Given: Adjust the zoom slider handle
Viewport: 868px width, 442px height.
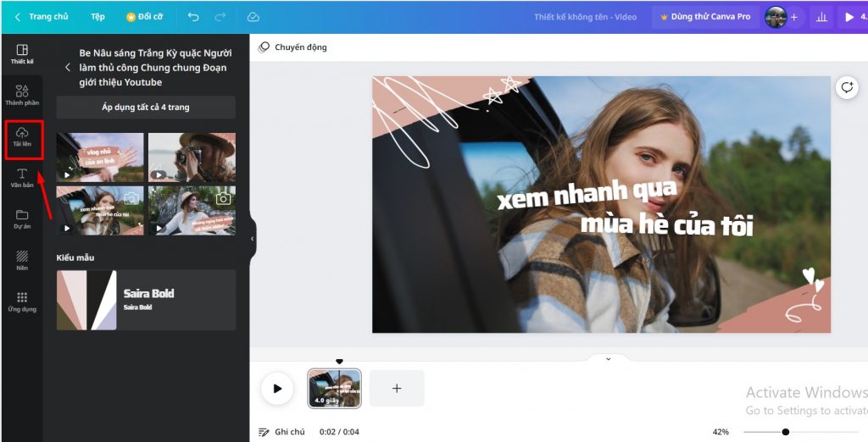Looking at the screenshot, I should 786,432.
